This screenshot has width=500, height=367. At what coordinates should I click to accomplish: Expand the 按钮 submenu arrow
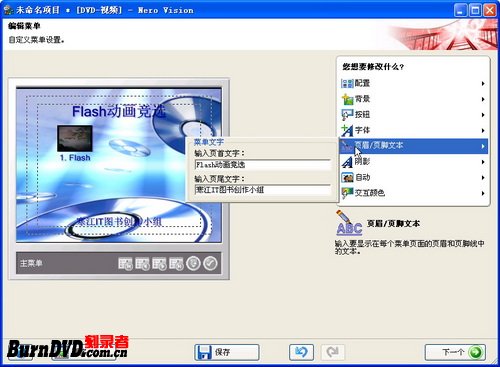click(x=483, y=115)
